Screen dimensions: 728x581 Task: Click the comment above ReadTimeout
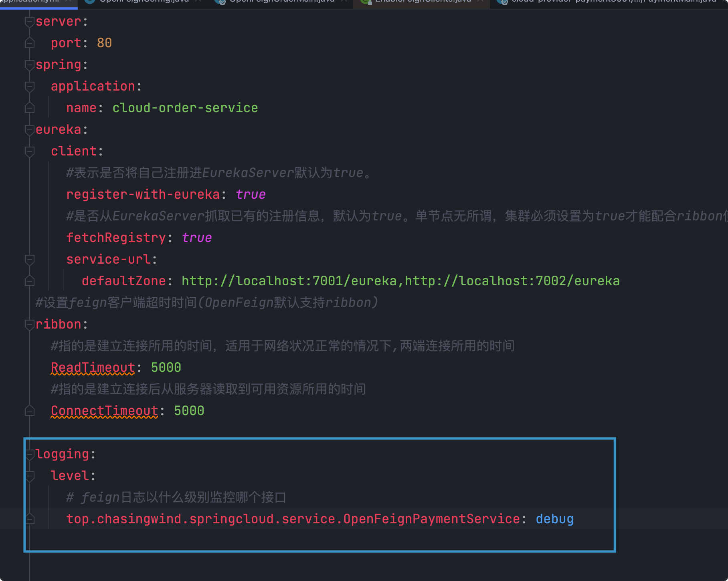coord(283,346)
